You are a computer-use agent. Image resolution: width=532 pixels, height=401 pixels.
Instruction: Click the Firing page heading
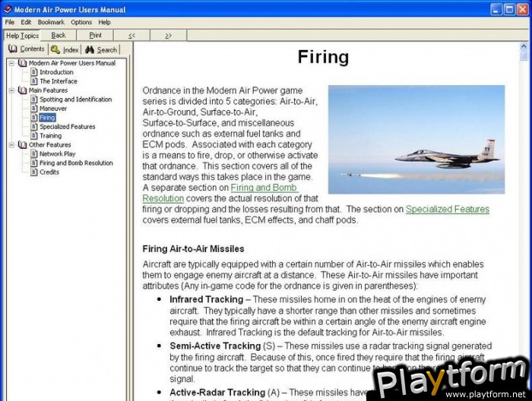[x=323, y=57]
